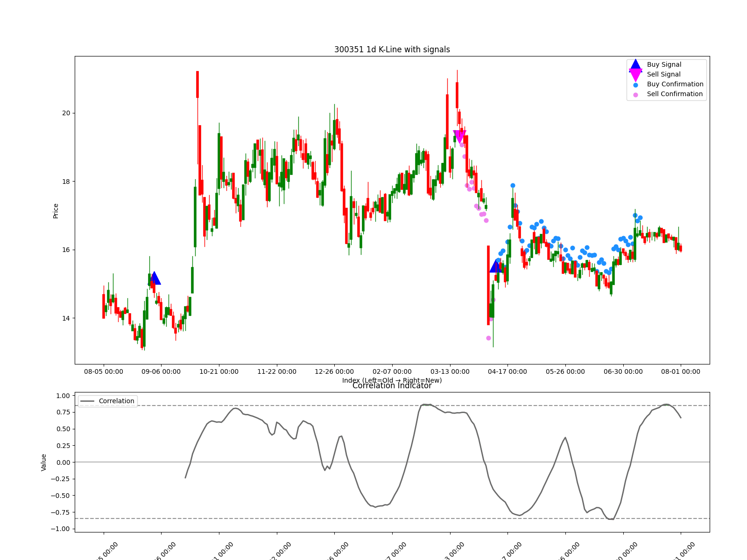Click the correlation axis value -1.00
Viewport: 747px width, 560px height.
tap(60, 529)
